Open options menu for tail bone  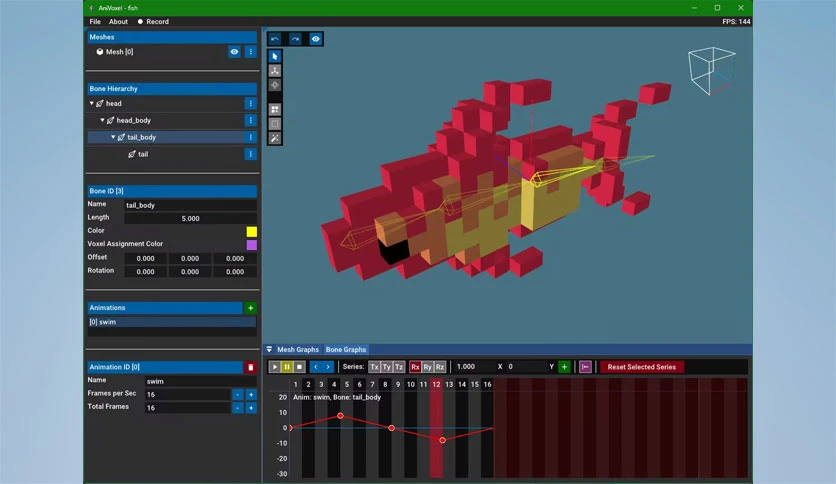[251, 155]
